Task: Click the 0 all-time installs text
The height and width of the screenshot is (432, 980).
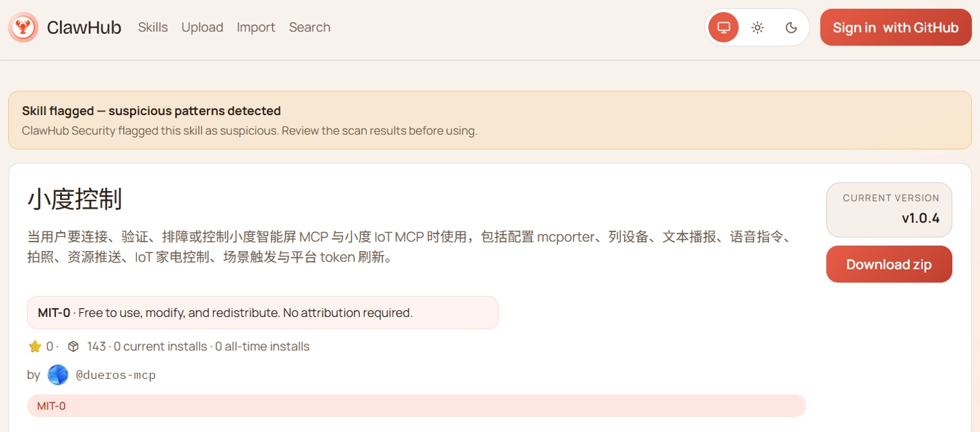Action: tap(261, 346)
